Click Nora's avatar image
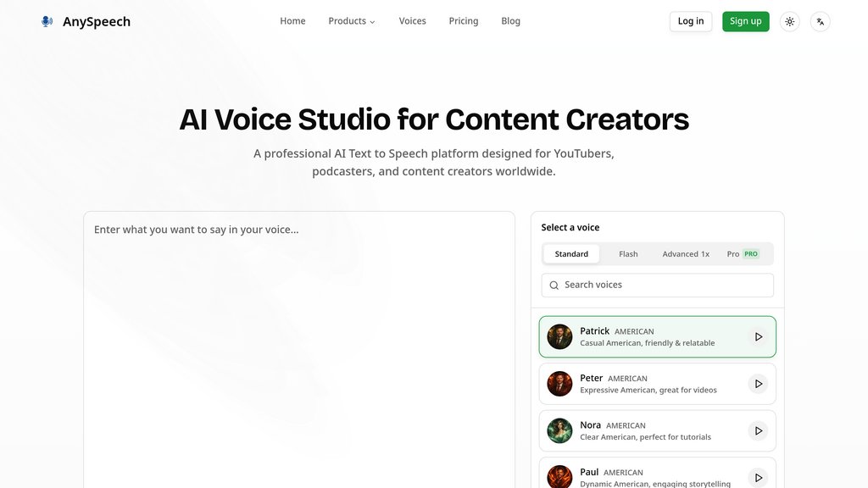Image resolution: width=868 pixels, height=488 pixels. pyautogui.click(x=559, y=431)
